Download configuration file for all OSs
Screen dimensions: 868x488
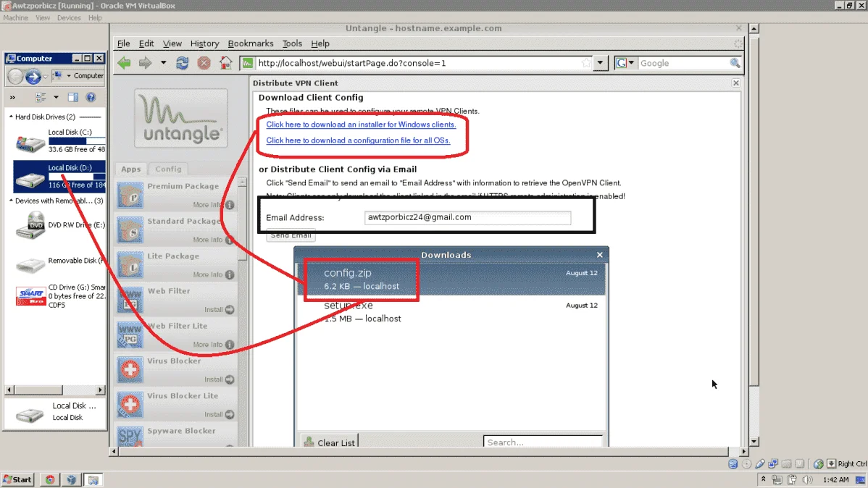(358, 140)
